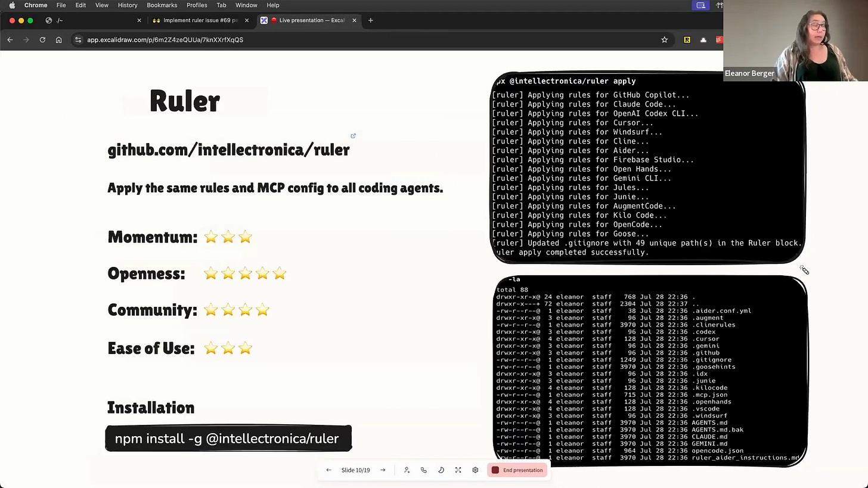The height and width of the screenshot is (488, 868).
Task: Open the File menu
Action: pyautogui.click(x=61, y=5)
